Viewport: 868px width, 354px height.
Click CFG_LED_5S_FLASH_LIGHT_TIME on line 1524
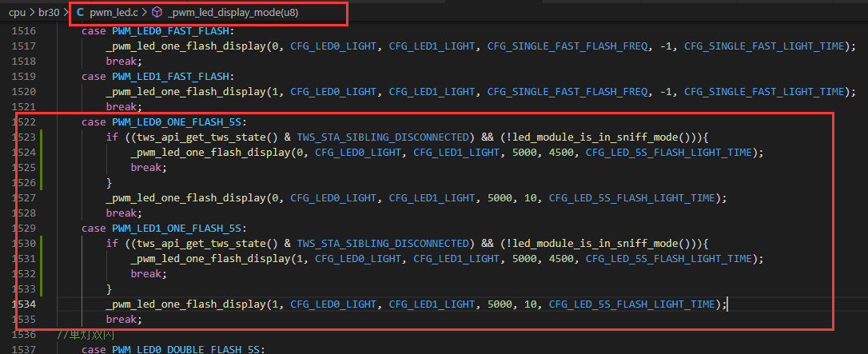coord(669,152)
